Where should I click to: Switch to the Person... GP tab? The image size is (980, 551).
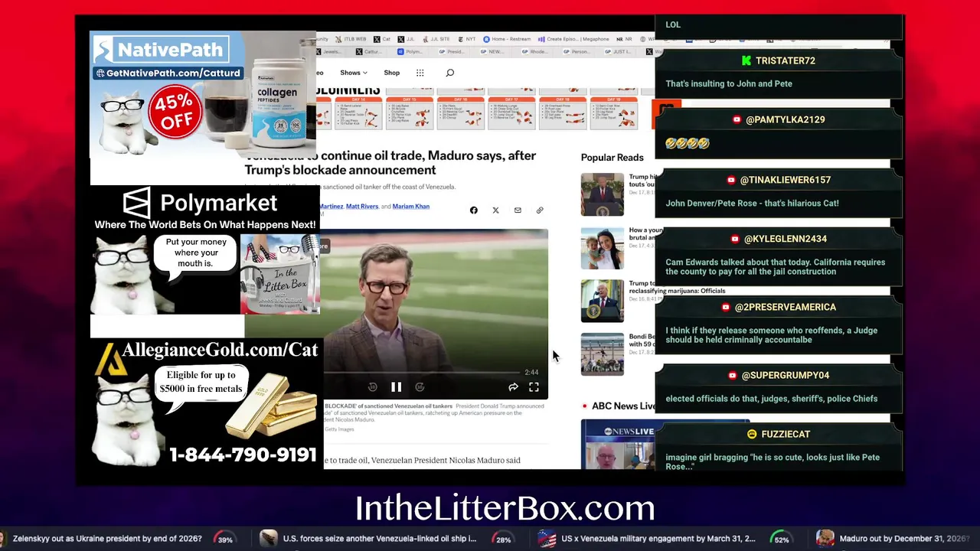pos(575,52)
